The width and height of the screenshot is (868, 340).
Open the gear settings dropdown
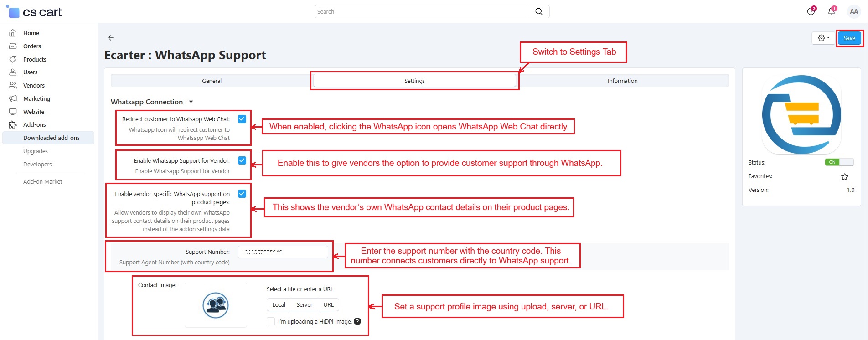tap(823, 38)
